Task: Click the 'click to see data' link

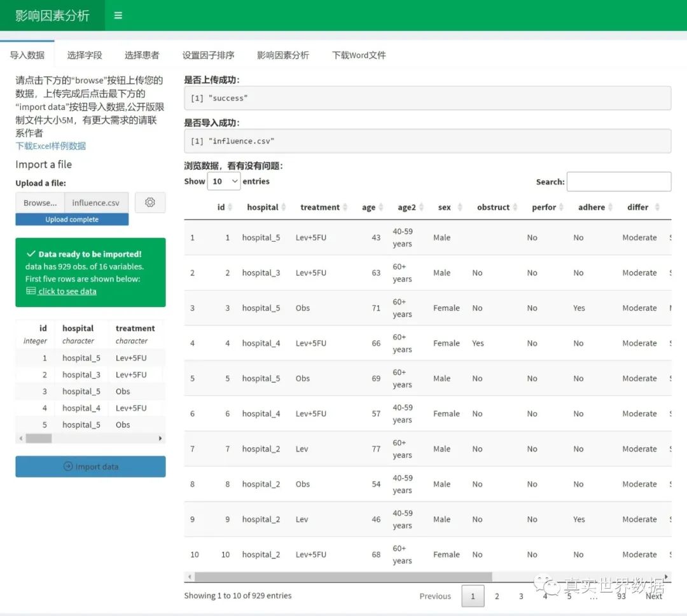Action: pyautogui.click(x=67, y=291)
